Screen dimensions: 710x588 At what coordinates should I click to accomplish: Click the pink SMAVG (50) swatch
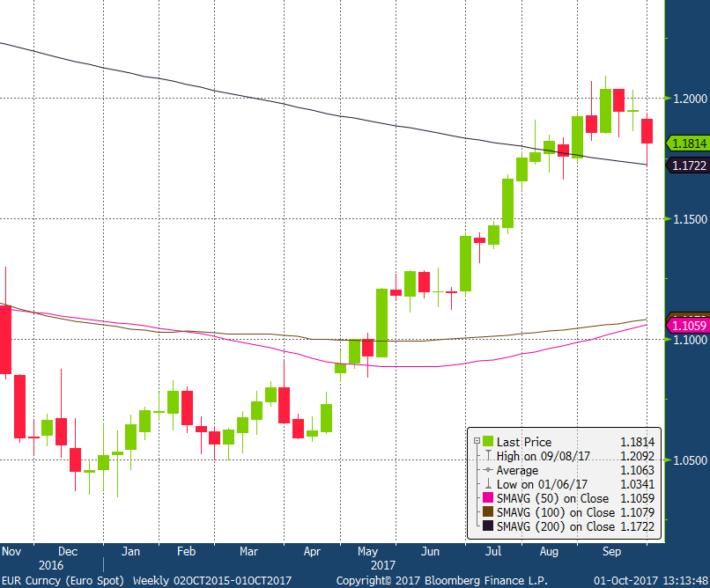click(485, 498)
